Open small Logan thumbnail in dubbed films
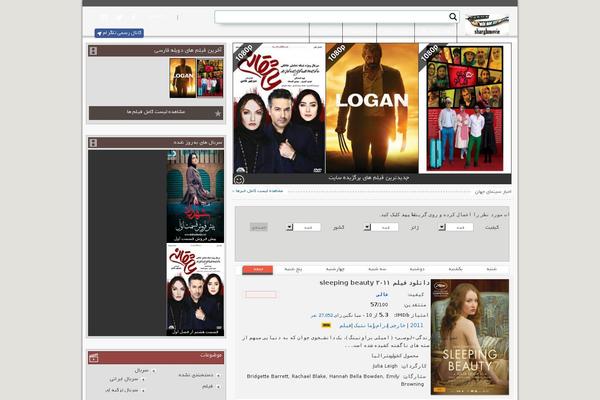Image resolution: width=600 pixels, height=400 pixels. point(183,78)
